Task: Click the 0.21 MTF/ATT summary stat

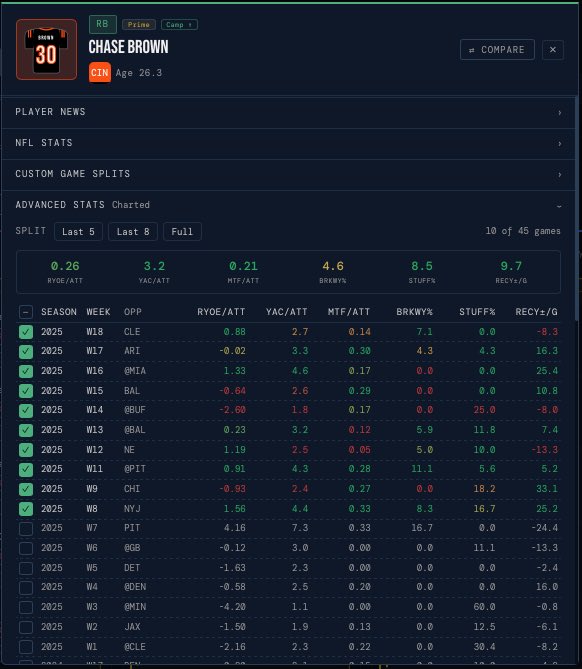Action: coord(243,272)
